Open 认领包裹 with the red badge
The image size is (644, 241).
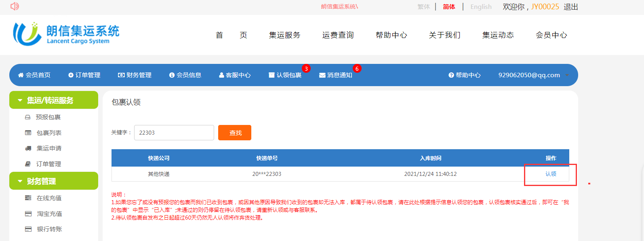pos(285,75)
